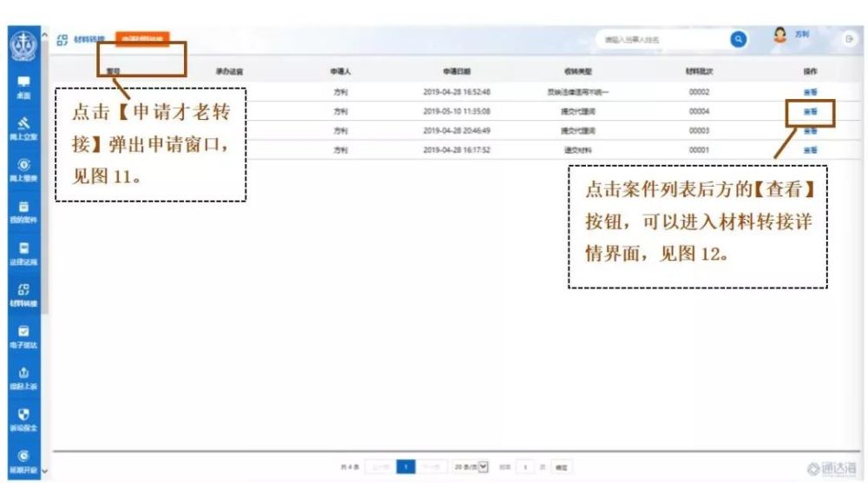Expand sidebar with the bottom chevron
868x483 pixels.
pos(45,472)
